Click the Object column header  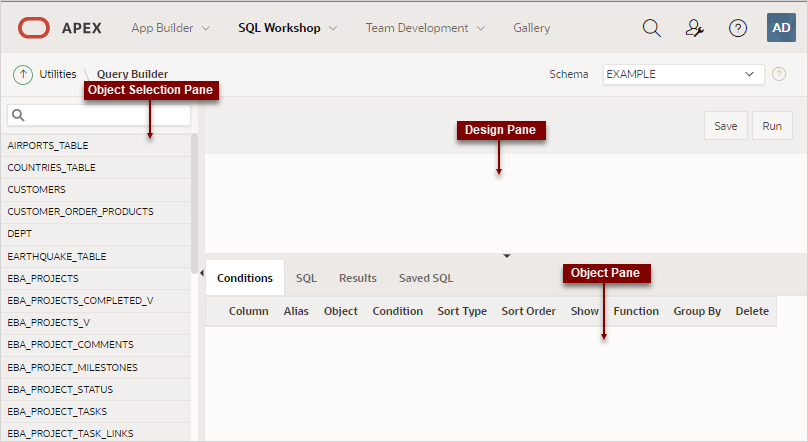click(341, 311)
